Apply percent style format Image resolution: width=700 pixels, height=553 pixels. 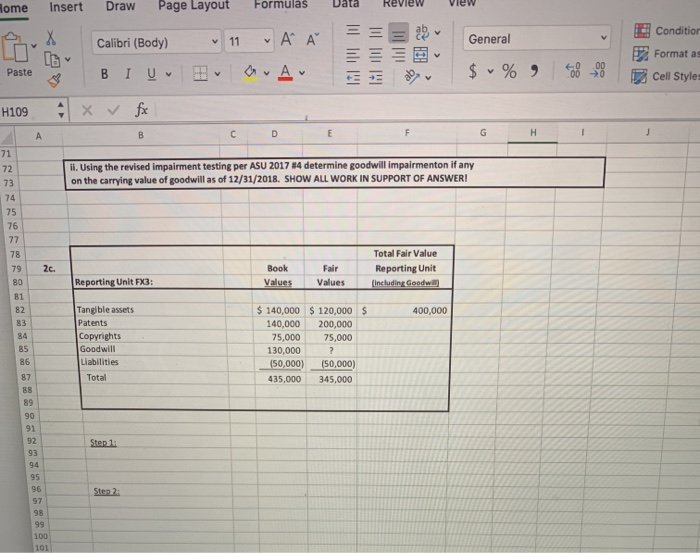coord(509,71)
